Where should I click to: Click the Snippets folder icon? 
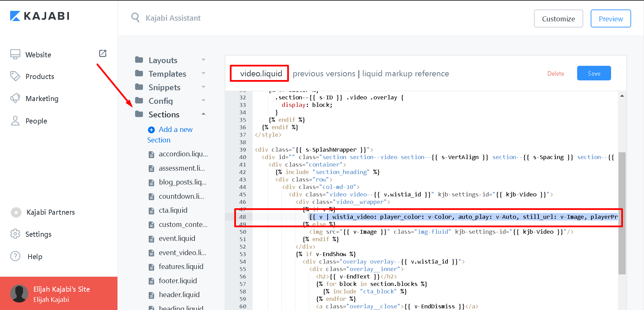tap(139, 87)
